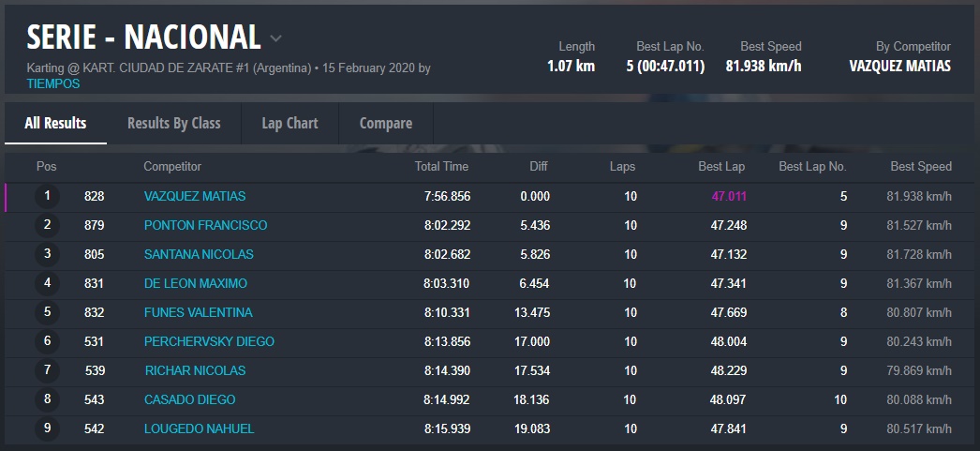Open the Lap Chart tab

coord(290,123)
